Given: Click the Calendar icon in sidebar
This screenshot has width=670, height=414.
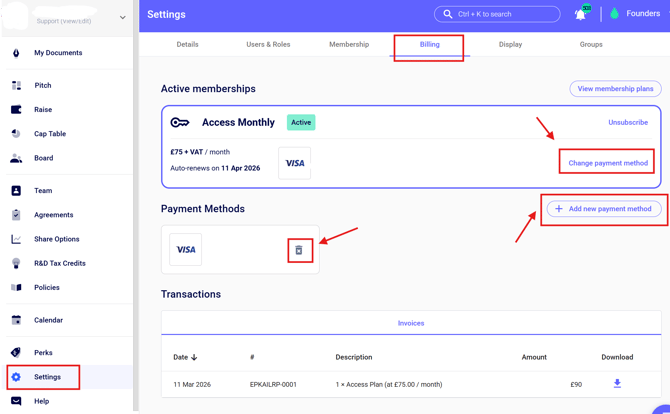Looking at the screenshot, I should pyautogui.click(x=16, y=320).
